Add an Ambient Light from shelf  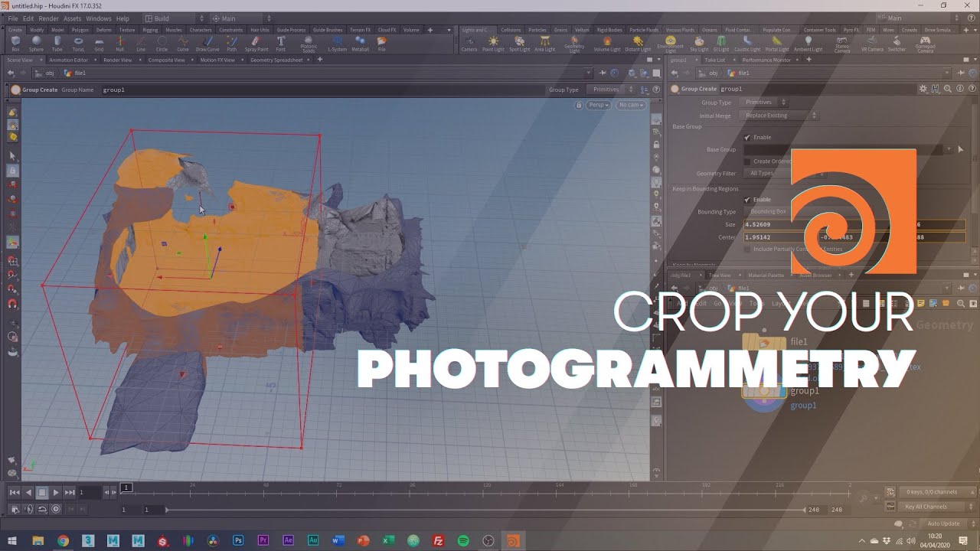click(808, 43)
